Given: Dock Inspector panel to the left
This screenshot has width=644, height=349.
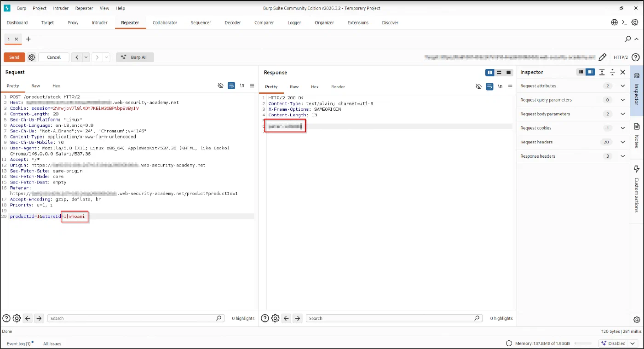Looking at the screenshot, I should tap(581, 72).
